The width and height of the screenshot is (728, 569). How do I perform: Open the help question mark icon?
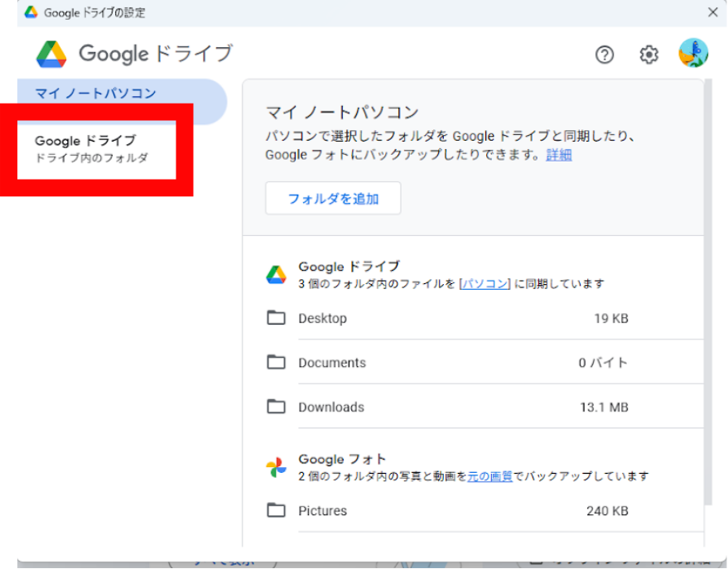(x=604, y=55)
